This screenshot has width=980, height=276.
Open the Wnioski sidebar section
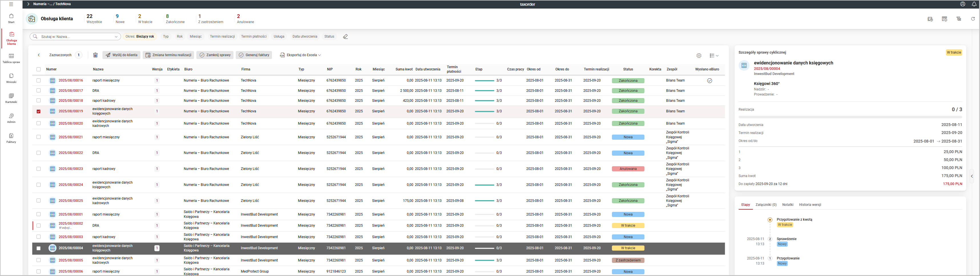[x=11, y=78]
